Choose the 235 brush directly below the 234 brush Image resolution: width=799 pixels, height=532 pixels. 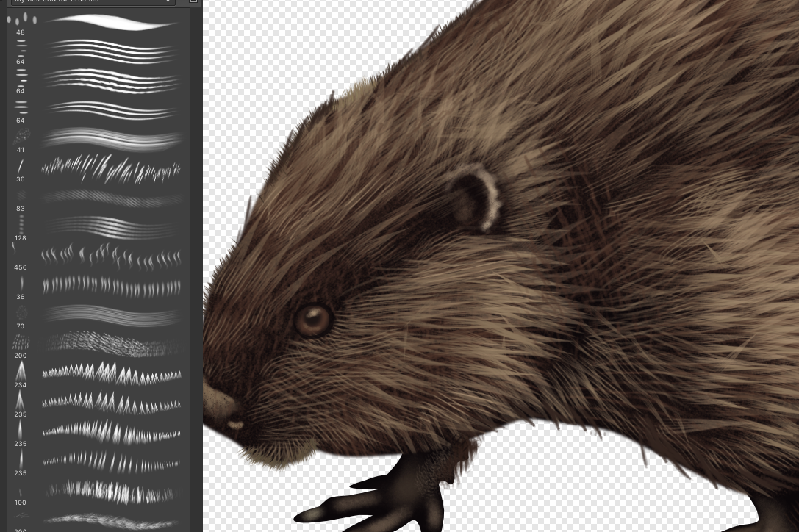(x=110, y=403)
